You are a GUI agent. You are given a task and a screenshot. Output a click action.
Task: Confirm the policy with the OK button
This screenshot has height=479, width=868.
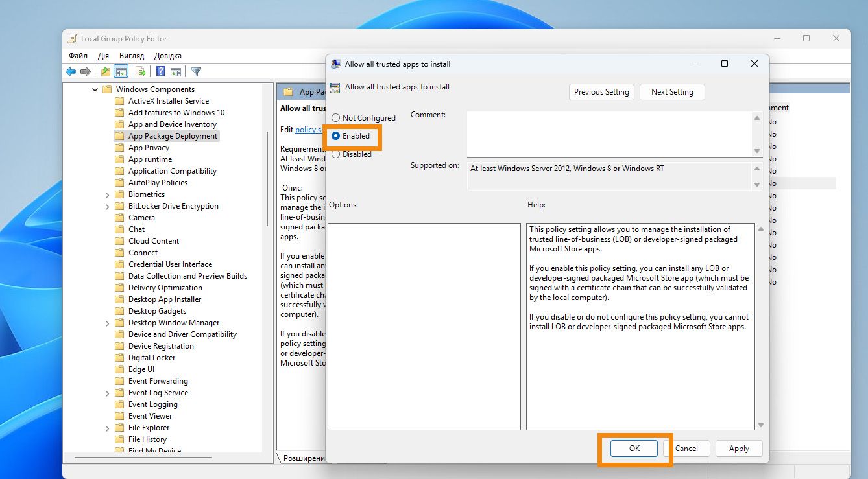pos(634,449)
